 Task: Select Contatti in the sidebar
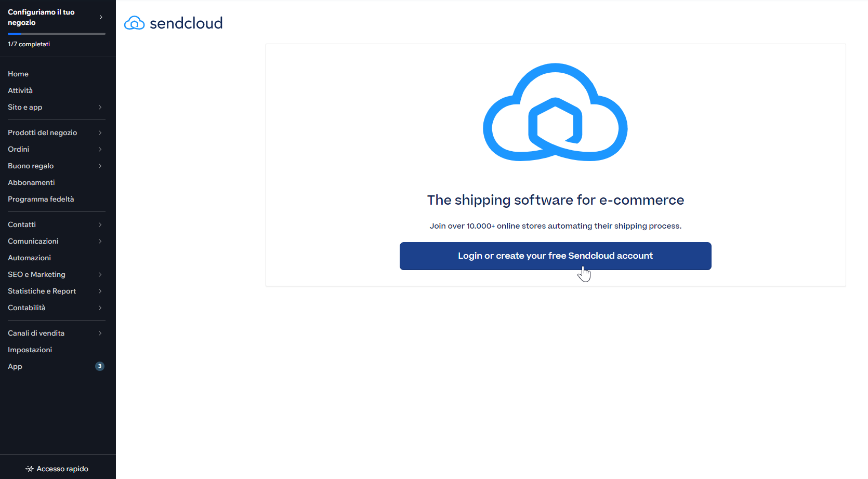click(x=22, y=224)
